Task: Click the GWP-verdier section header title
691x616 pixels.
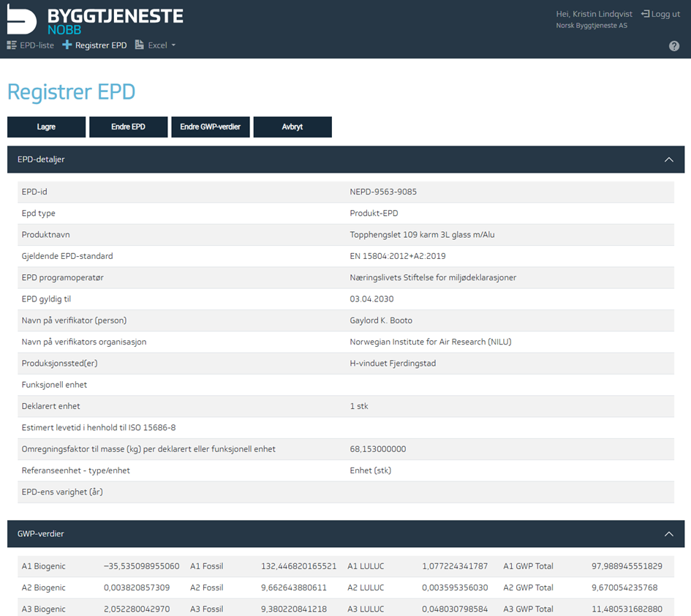Action: tap(41, 534)
